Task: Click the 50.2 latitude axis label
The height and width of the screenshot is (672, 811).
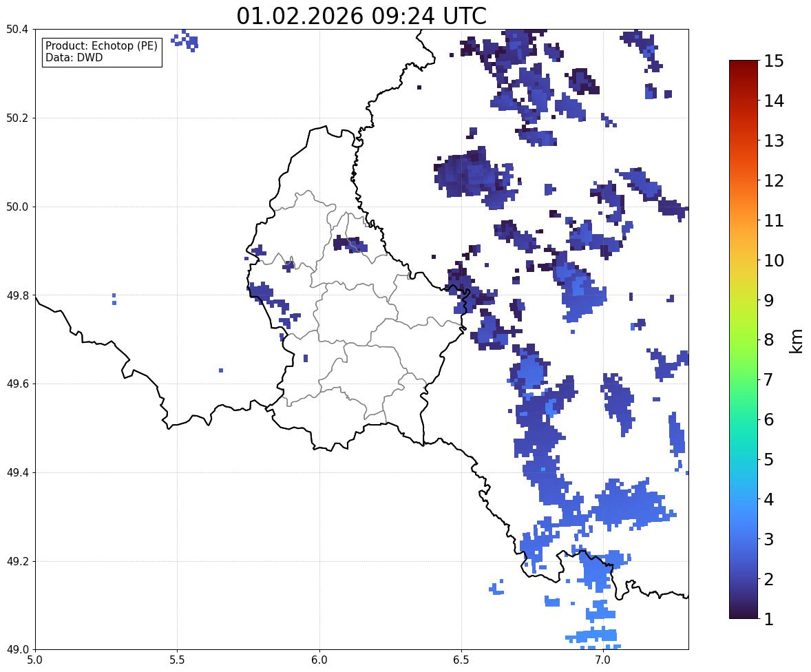Action: (17, 118)
